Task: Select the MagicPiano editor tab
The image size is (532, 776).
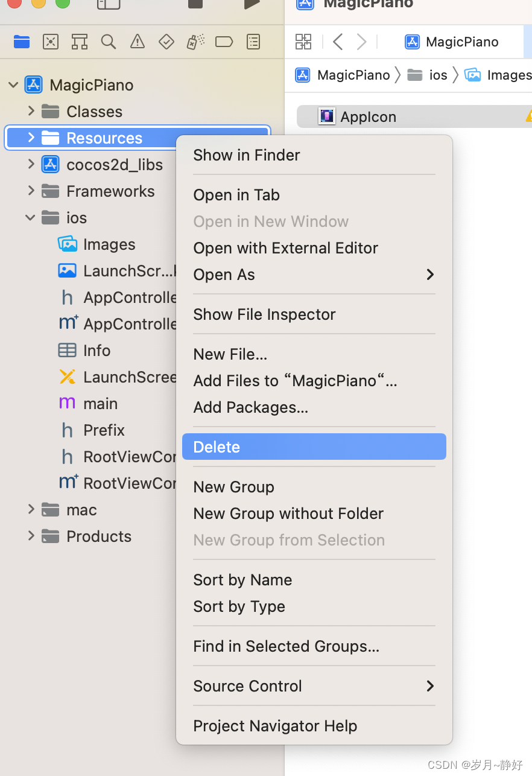Action: (x=452, y=42)
